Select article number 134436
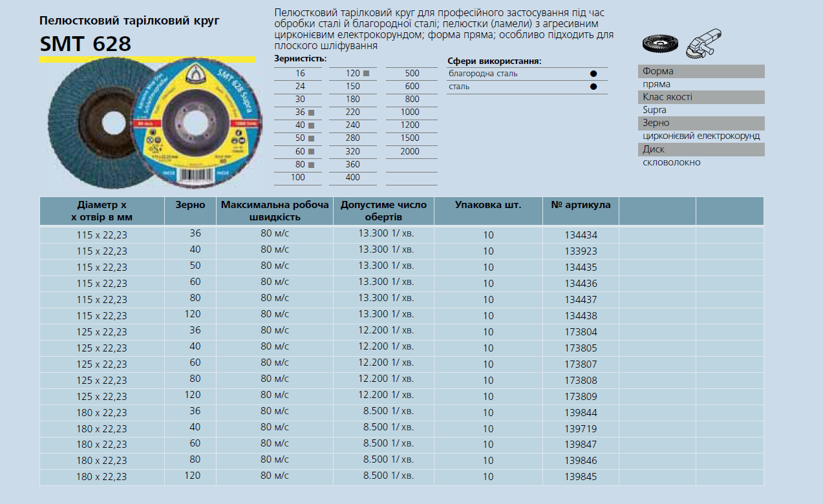 pyautogui.click(x=581, y=284)
